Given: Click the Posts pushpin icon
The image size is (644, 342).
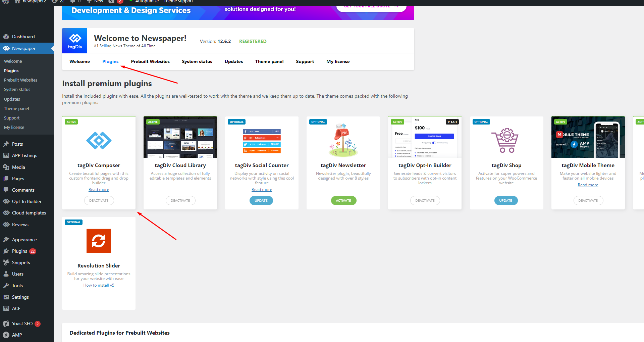Looking at the screenshot, I should [x=6, y=144].
